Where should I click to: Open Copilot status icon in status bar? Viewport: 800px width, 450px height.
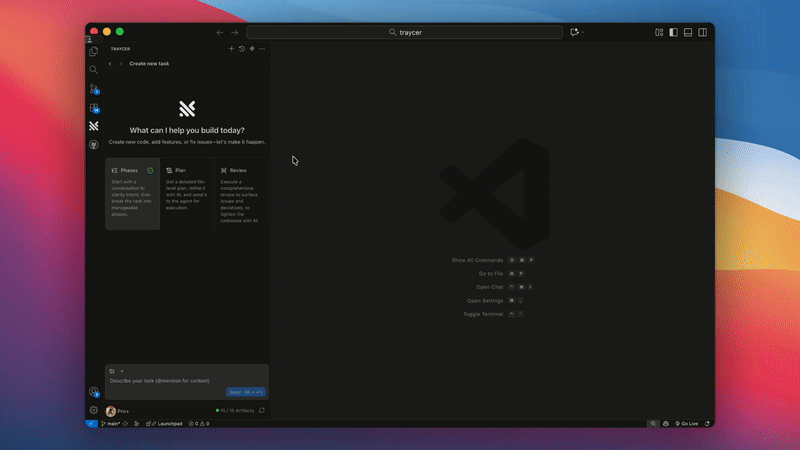pos(666,423)
